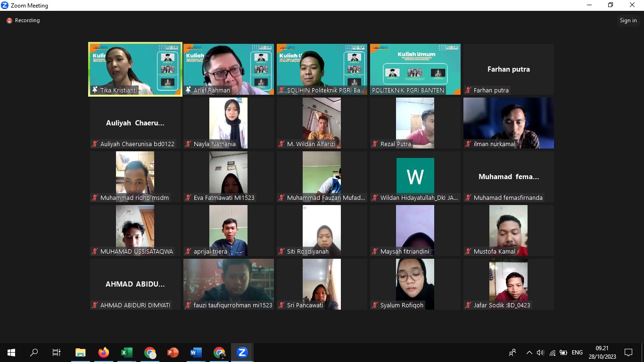Open the ENG language input selector
The image size is (644, 362).
[577, 353]
